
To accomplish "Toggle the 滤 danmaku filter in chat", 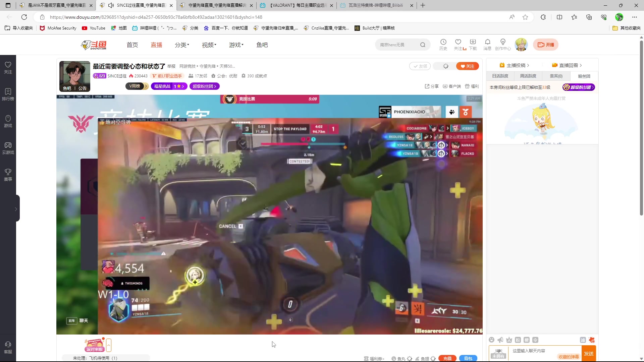I will point(583,340).
